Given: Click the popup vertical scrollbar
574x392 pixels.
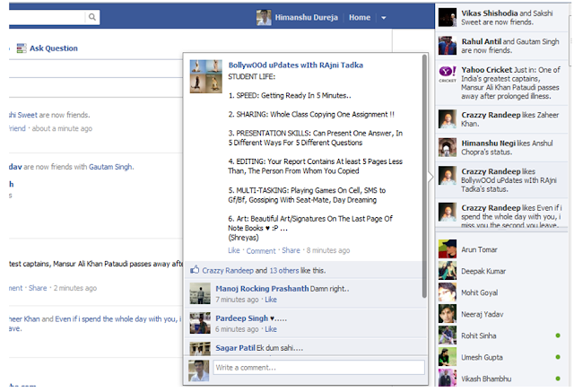Looking at the screenshot, I should pyautogui.click(x=424, y=176).
